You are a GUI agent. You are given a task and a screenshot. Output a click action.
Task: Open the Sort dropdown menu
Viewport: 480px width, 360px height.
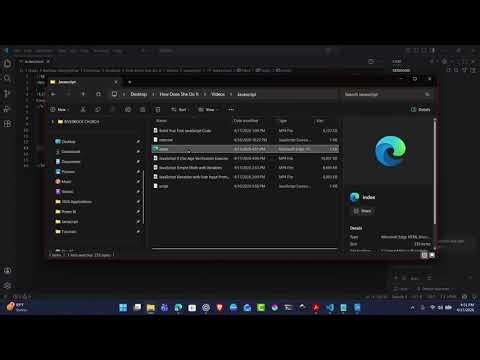pos(180,109)
